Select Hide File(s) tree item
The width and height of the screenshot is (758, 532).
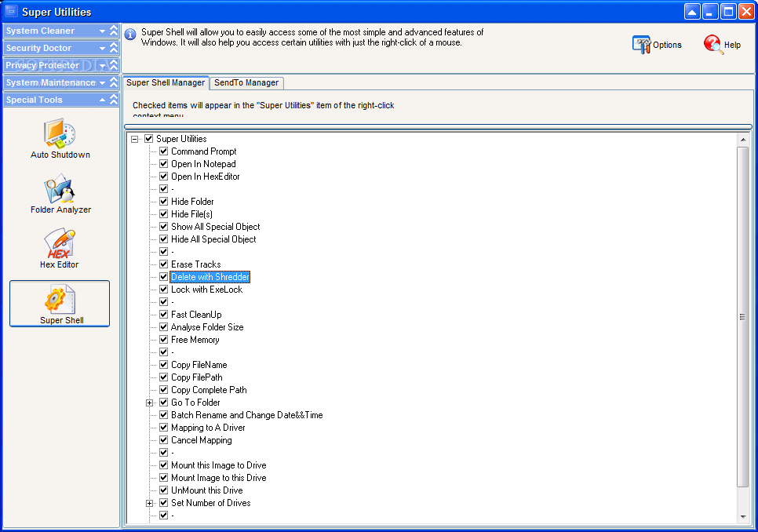[x=192, y=214]
